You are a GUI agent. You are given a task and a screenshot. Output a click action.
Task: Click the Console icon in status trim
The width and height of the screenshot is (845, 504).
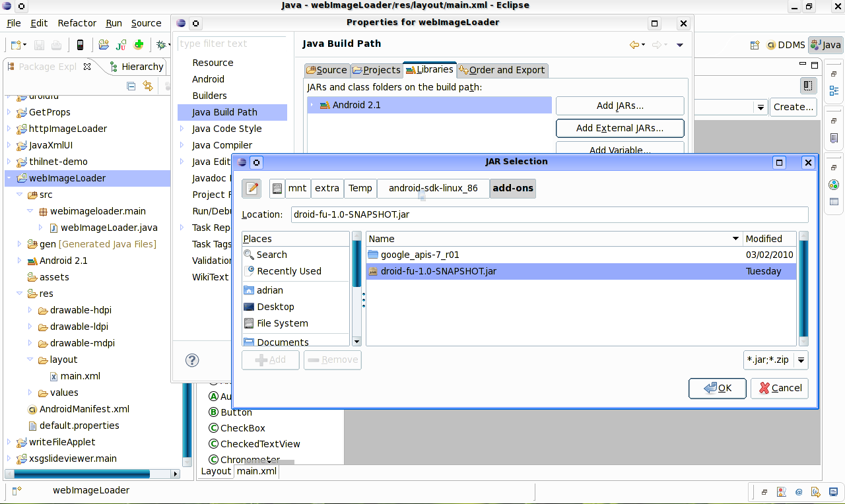click(832, 491)
